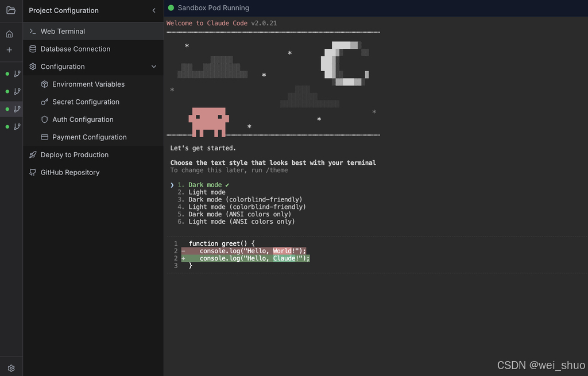The width and height of the screenshot is (588, 376).
Task: Click the Auth Configuration shield icon
Action: [44, 119]
